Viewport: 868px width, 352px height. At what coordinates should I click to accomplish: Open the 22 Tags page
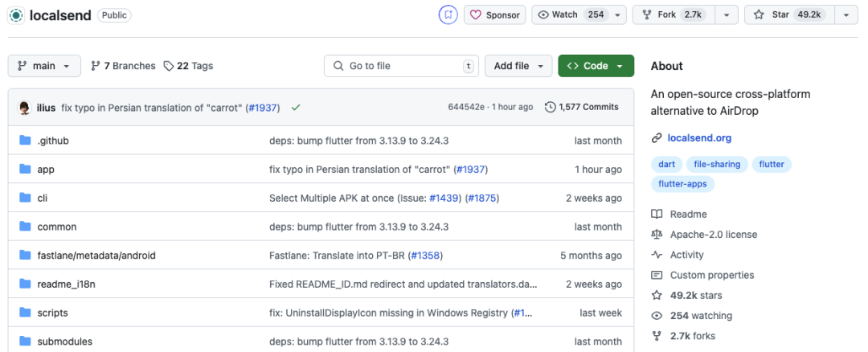point(188,66)
